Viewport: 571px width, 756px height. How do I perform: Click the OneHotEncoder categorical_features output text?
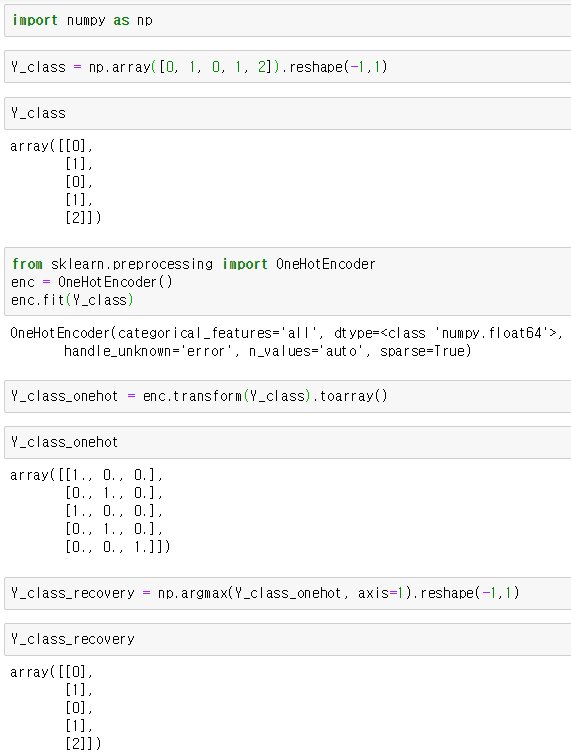click(x=286, y=333)
